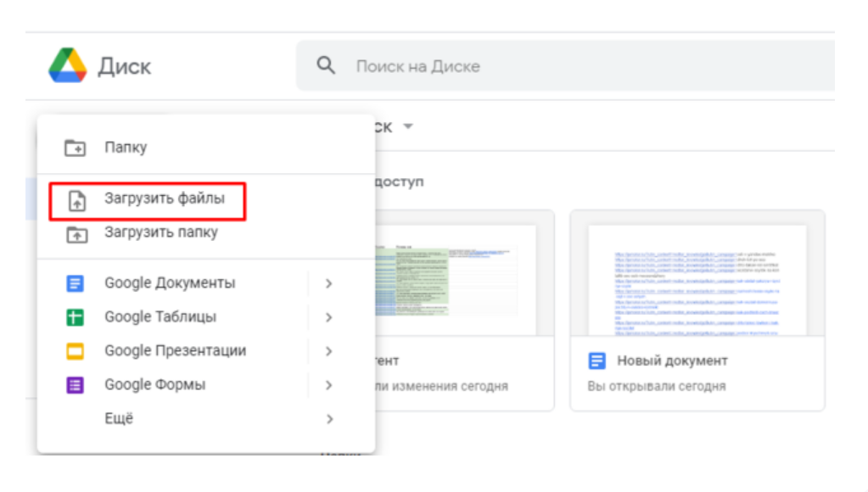This screenshot has height=492, width=868.
Task: Expand the Google Формы submenu arrow
Action: (x=329, y=385)
